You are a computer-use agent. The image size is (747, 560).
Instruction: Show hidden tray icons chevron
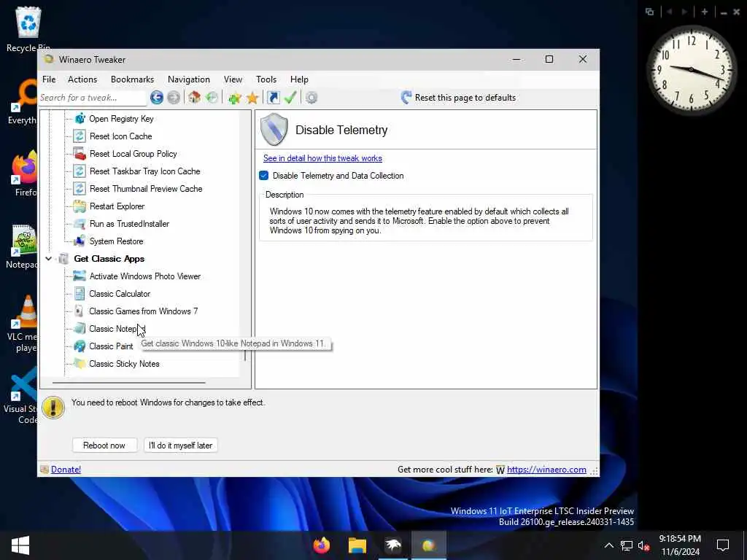click(609, 545)
